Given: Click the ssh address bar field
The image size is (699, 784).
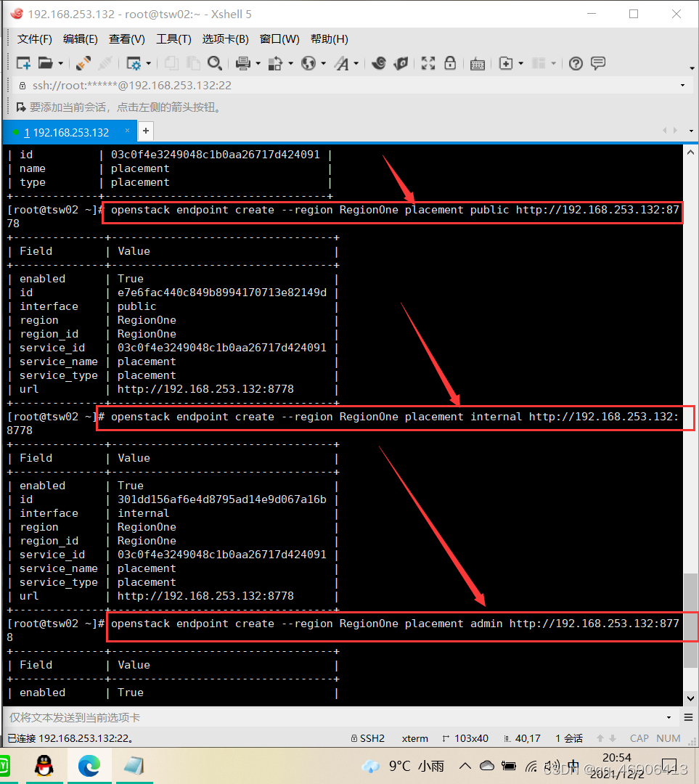Looking at the screenshot, I should (x=345, y=86).
